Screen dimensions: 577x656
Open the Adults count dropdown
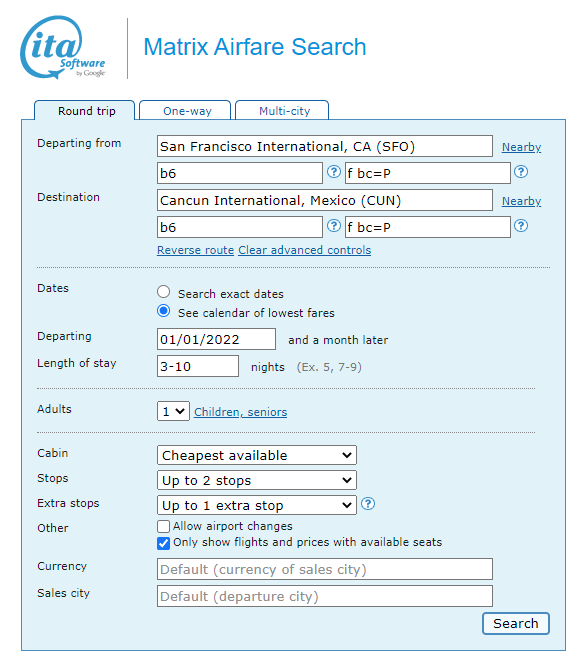173,411
